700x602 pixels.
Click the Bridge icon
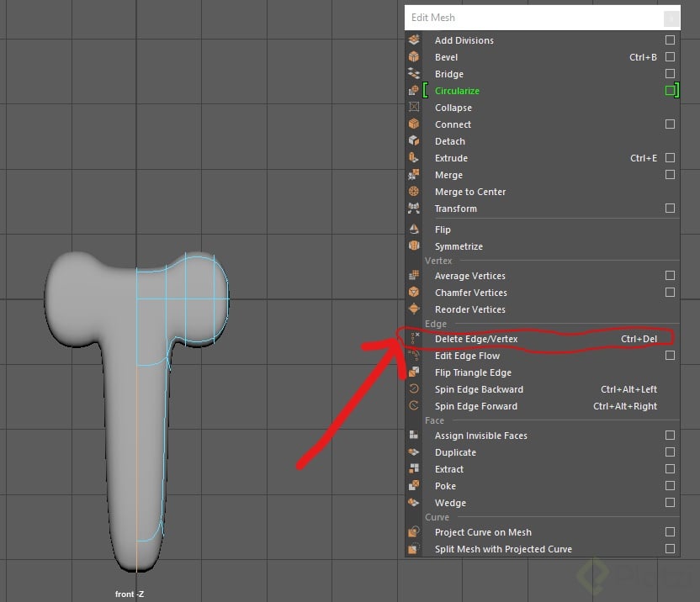click(x=414, y=74)
